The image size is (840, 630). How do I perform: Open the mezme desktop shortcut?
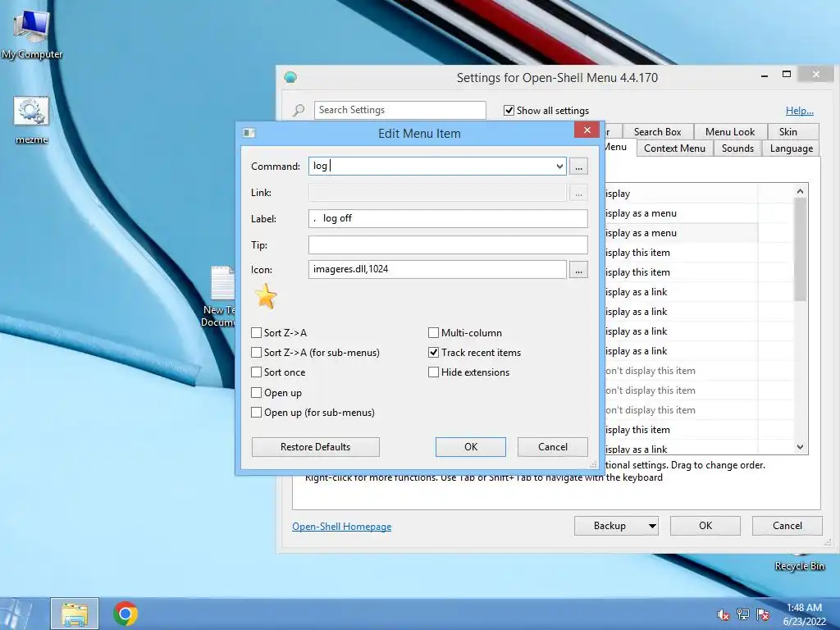(x=32, y=120)
